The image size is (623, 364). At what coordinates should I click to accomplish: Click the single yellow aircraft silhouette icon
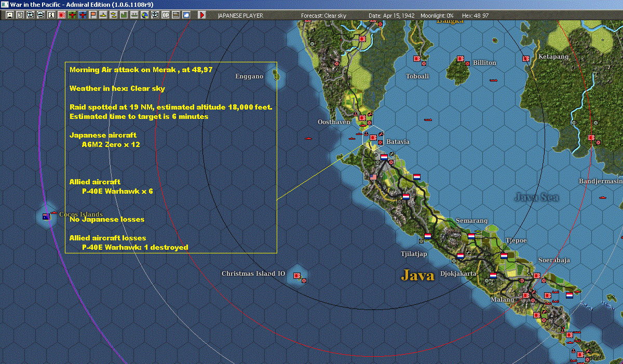click(x=103, y=15)
